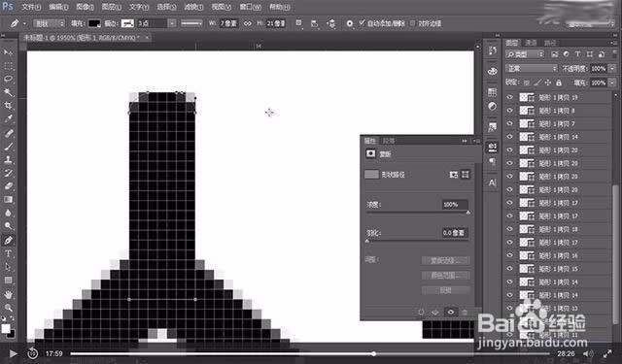The image size is (622, 364).
Task: Click the link width and height icon
Action: coord(248,23)
